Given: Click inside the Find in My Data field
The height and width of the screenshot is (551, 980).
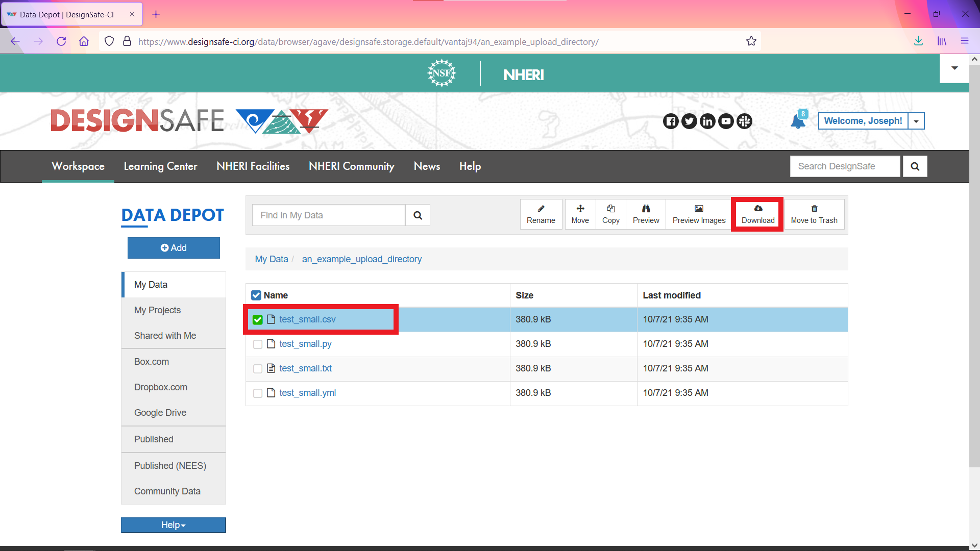Looking at the screenshot, I should pyautogui.click(x=328, y=215).
